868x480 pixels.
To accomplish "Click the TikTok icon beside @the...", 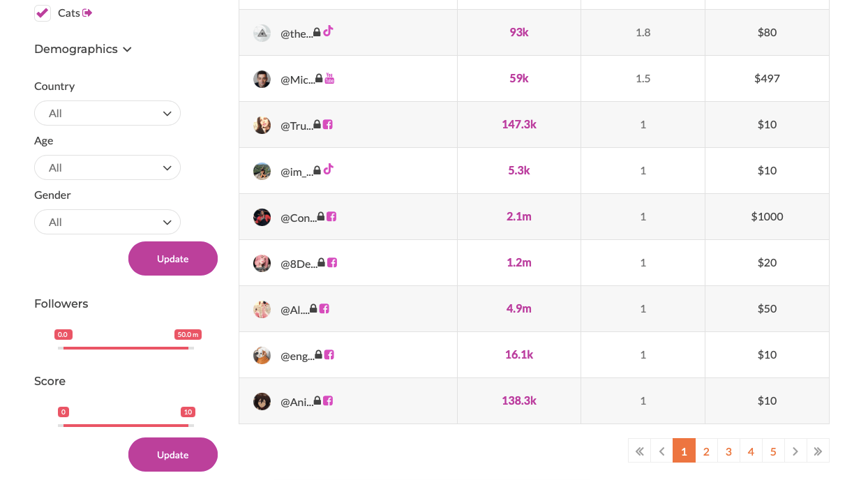I will (328, 31).
